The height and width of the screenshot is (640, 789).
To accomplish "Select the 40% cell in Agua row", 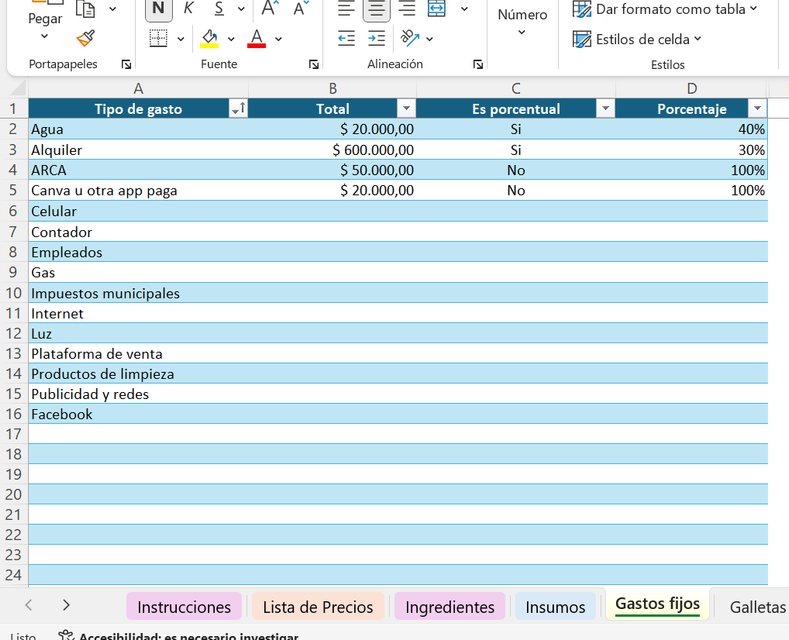I will (x=691, y=129).
